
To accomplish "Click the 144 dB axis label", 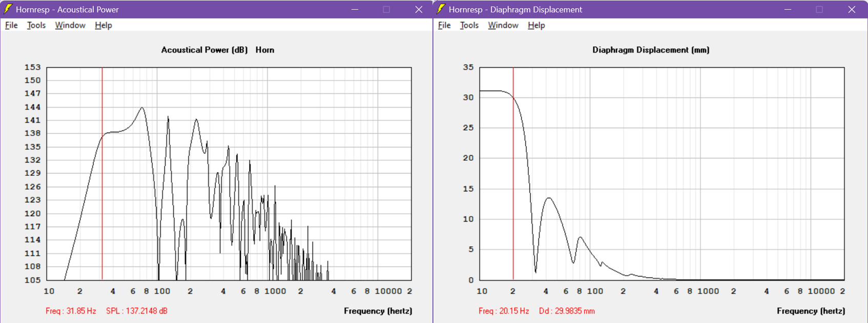I will point(33,107).
